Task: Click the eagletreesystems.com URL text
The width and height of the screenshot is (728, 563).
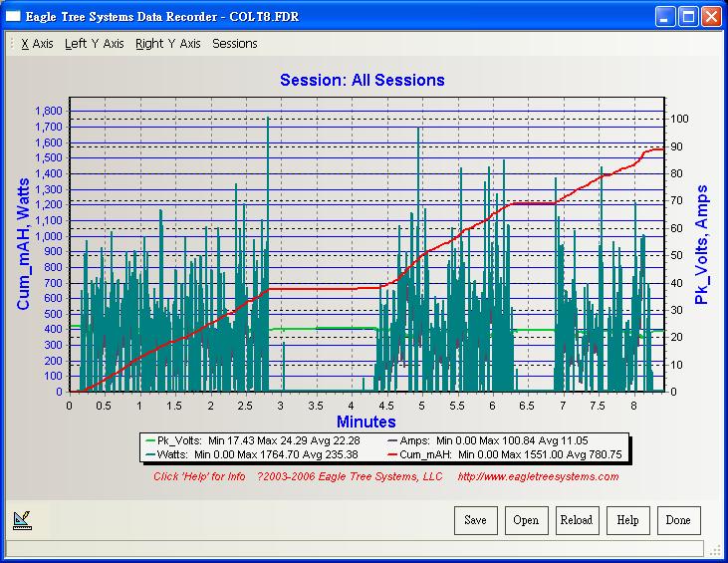Action: point(538,476)
